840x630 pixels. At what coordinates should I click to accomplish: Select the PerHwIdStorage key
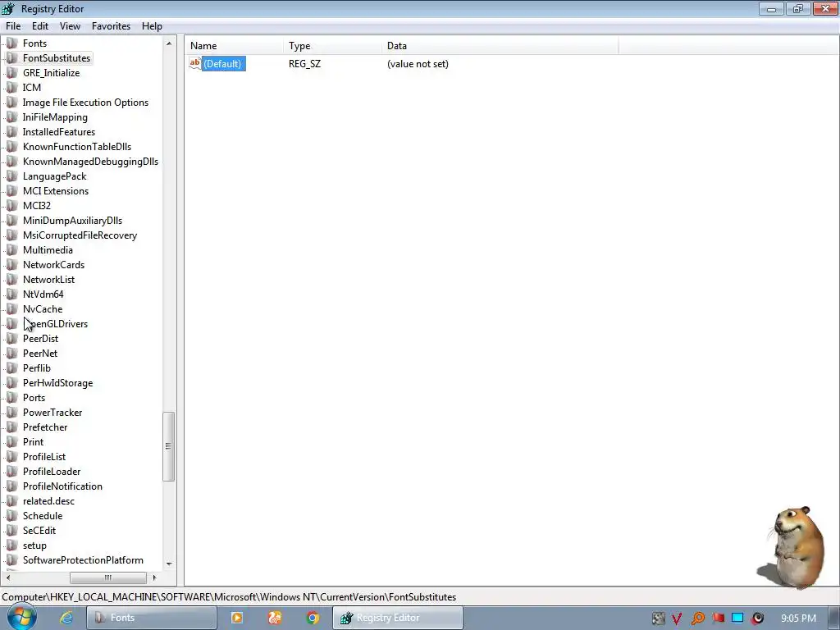pos(58,383)
